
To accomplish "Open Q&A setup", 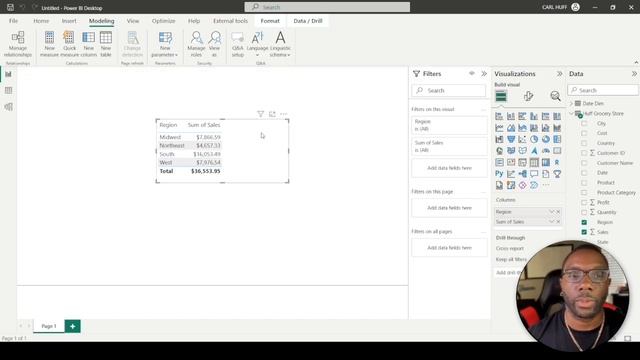I will [238, 44].
